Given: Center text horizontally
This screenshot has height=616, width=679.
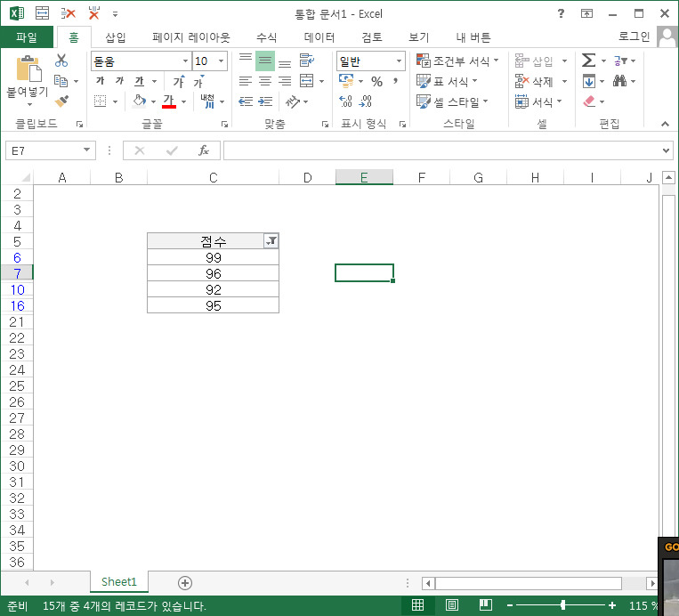Looking at the screenshot, I should coord(265,81).
